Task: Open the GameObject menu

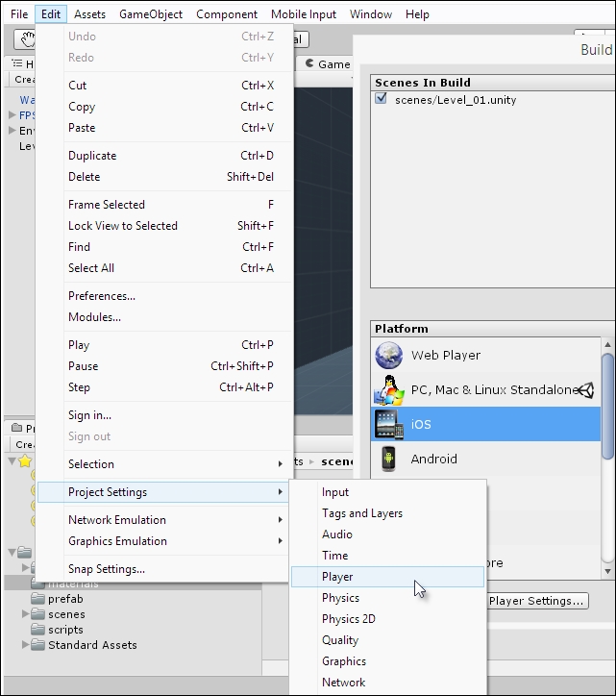Action: pyautogui.click(x=151, y=14)
